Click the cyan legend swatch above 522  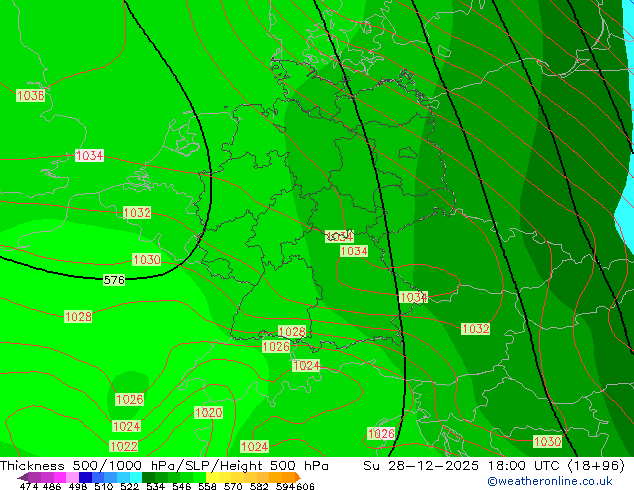click(136, 477)
